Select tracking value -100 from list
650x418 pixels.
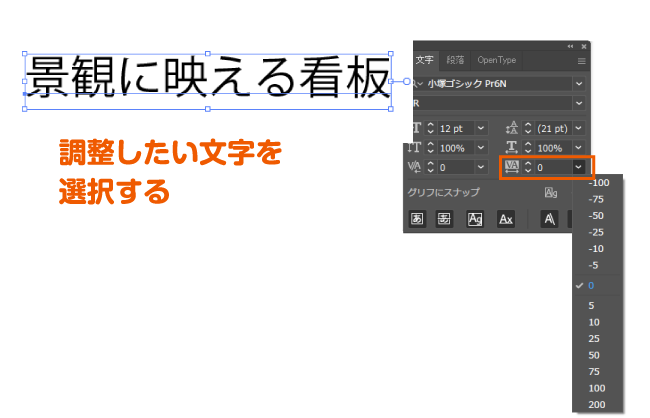click(x=599, y=183)
